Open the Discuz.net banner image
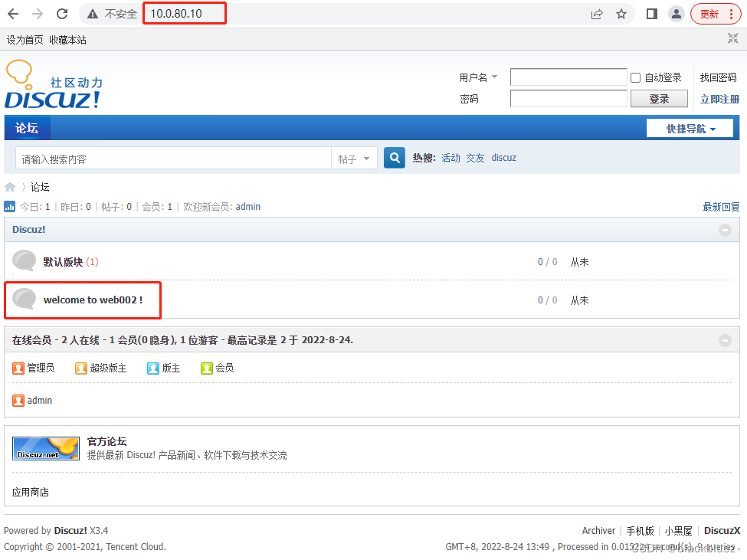The height and width of the screenshot is (560, 747). point(46,449)
